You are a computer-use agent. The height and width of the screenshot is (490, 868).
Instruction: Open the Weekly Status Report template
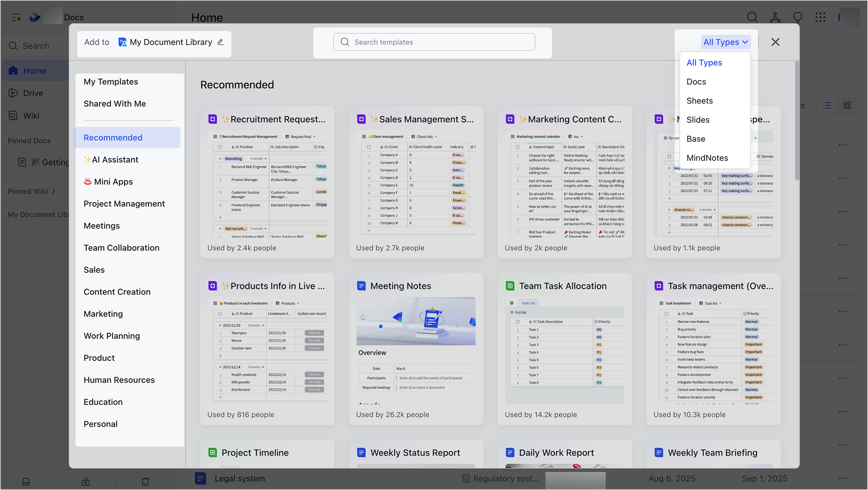[x=416, y=453]
